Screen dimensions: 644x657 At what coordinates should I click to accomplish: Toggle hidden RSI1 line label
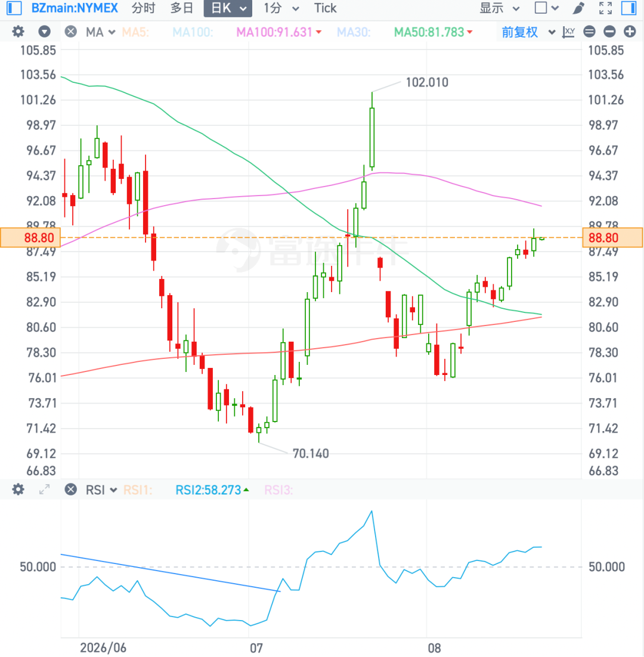click(x=138, y=490)
